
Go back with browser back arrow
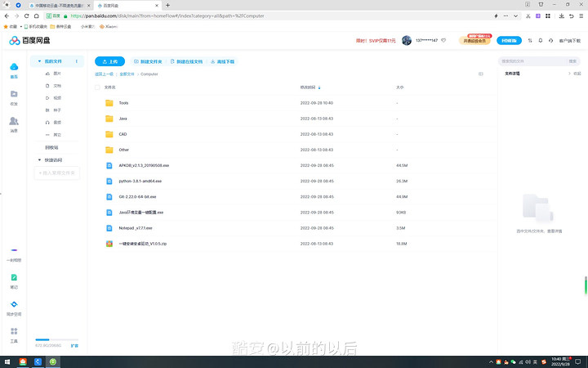click(x=7, y=16)
